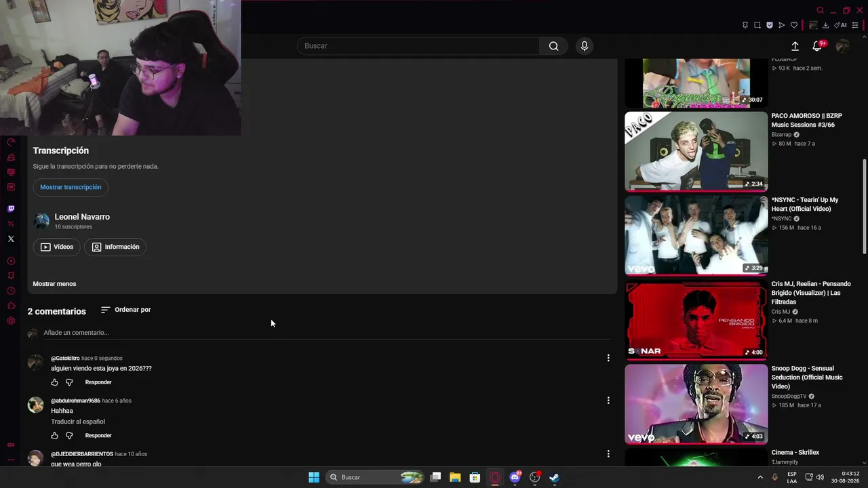The height and width of the screenshot is (488, 868).
Task: Open Leonel Navarro channel name
Action: (x=82, y=217)
